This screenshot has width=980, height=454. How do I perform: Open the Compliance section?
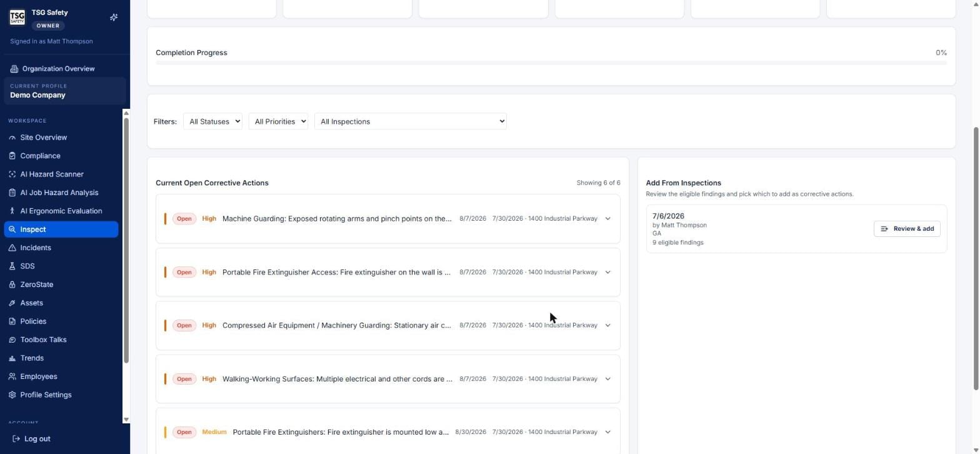point(61,156)
